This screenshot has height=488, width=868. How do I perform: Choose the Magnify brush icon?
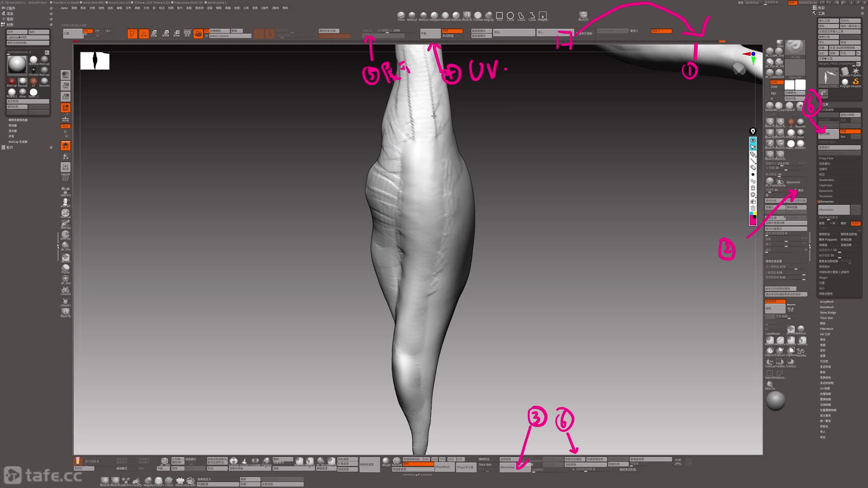[x=489, y=15]
